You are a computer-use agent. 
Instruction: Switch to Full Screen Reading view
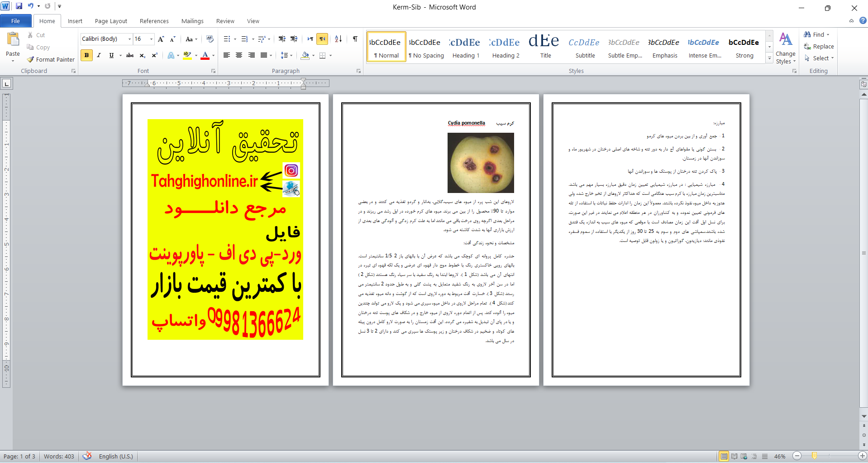(x=734, y=456)
